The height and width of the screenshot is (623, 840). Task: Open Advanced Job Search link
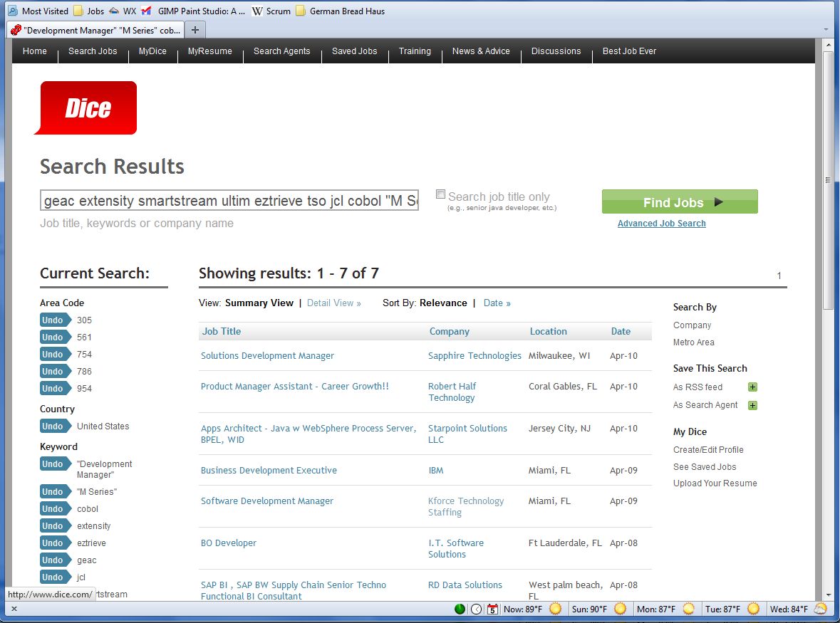(662, 224)
